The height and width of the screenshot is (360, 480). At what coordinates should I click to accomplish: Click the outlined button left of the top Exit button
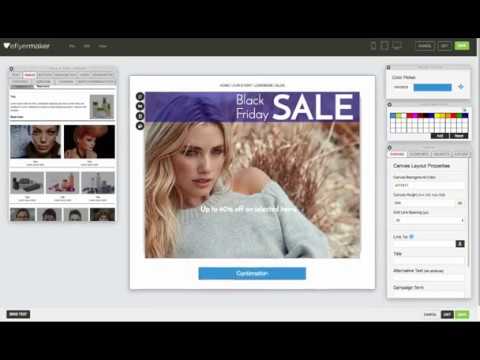tap(425, 46)
